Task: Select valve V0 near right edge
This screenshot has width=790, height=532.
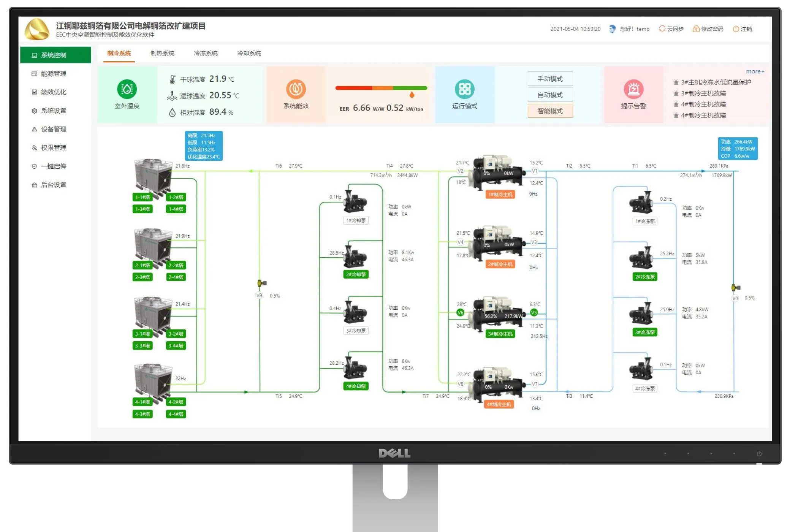Action: click(735, 298)
